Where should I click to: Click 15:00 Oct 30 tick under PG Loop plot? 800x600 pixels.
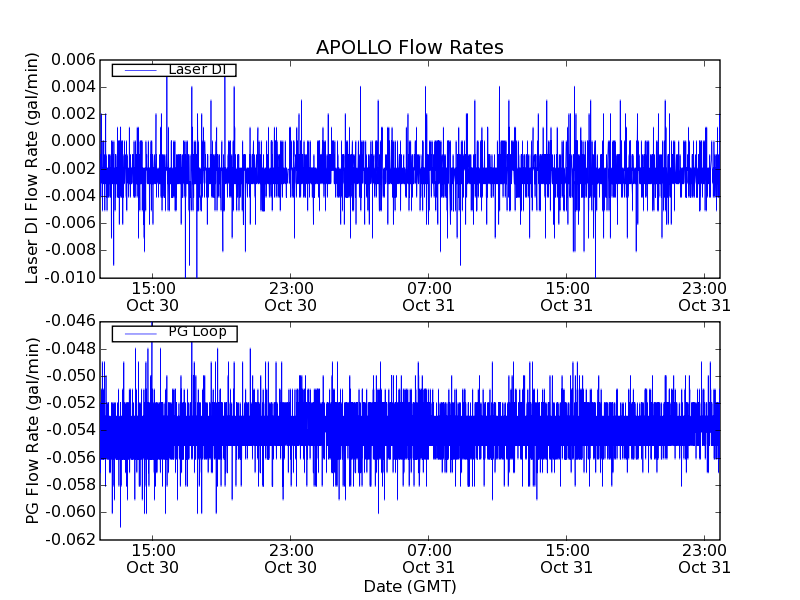pyautogui.click(x=152, y=558)
